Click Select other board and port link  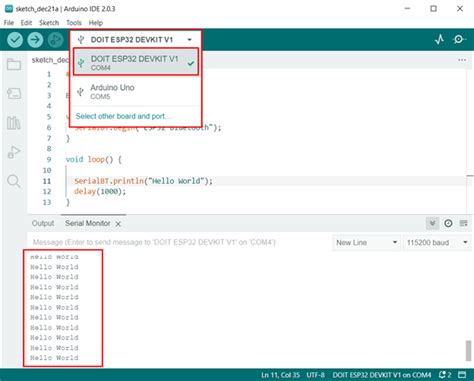pyautogui.click(x=123, y=116)
